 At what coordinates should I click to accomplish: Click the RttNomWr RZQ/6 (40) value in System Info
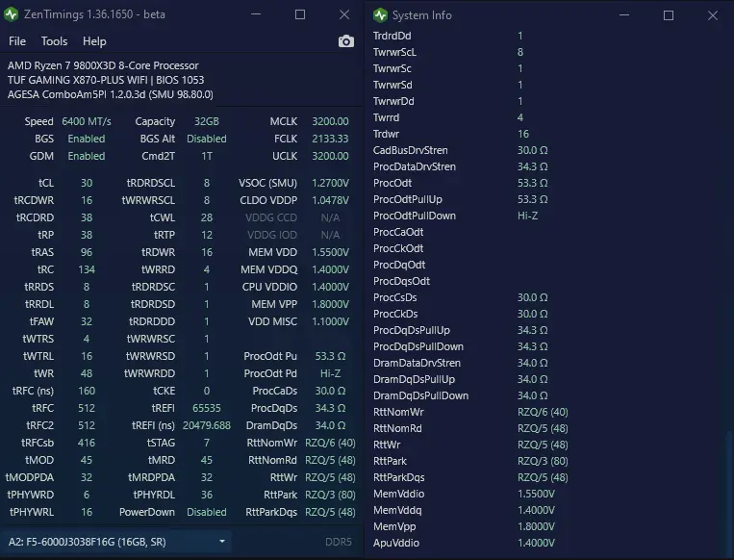(543, 413)
